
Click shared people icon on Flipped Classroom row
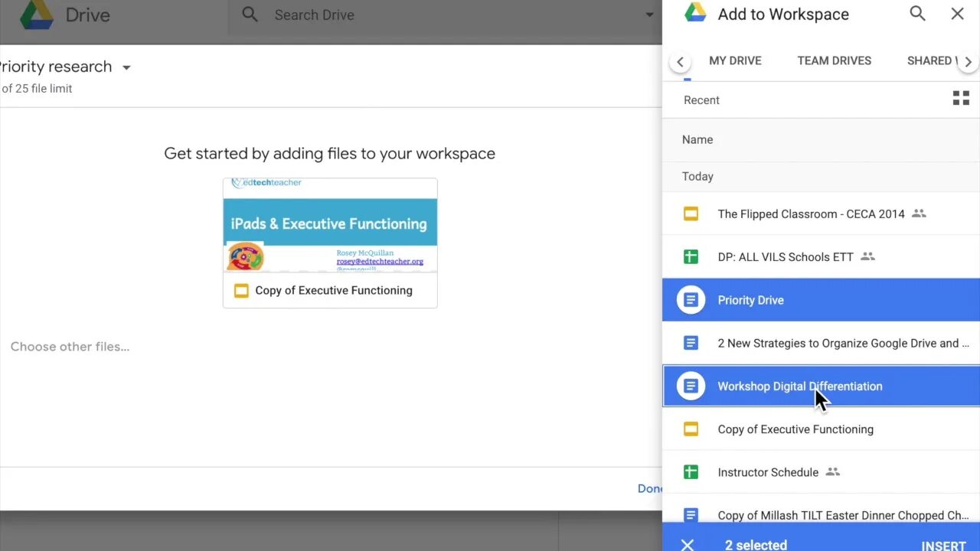click(920, 214)
